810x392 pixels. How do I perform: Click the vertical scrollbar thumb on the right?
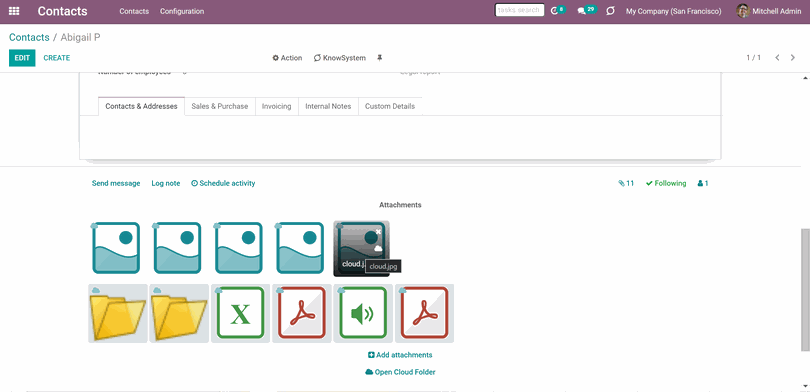click(805, 289)
